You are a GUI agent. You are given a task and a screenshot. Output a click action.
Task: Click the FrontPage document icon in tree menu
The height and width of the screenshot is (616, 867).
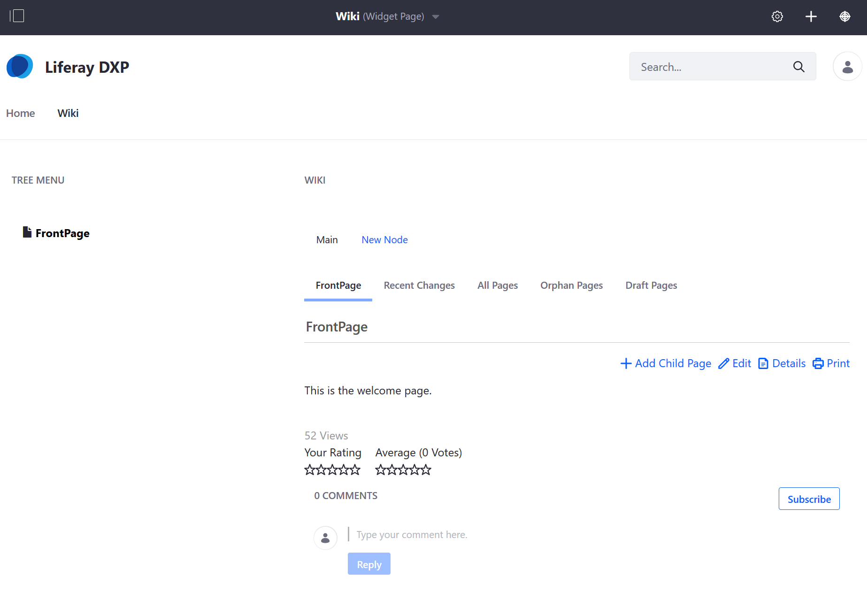pos(27,232)
